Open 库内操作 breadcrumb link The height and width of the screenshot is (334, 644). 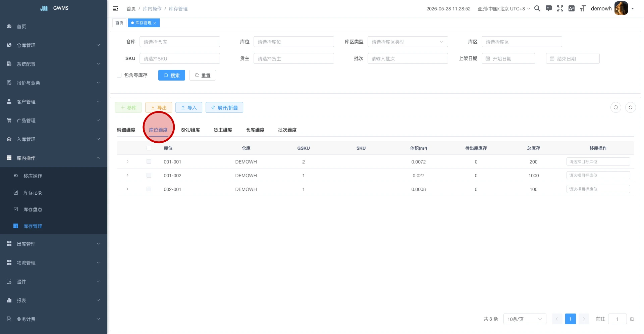152,9
